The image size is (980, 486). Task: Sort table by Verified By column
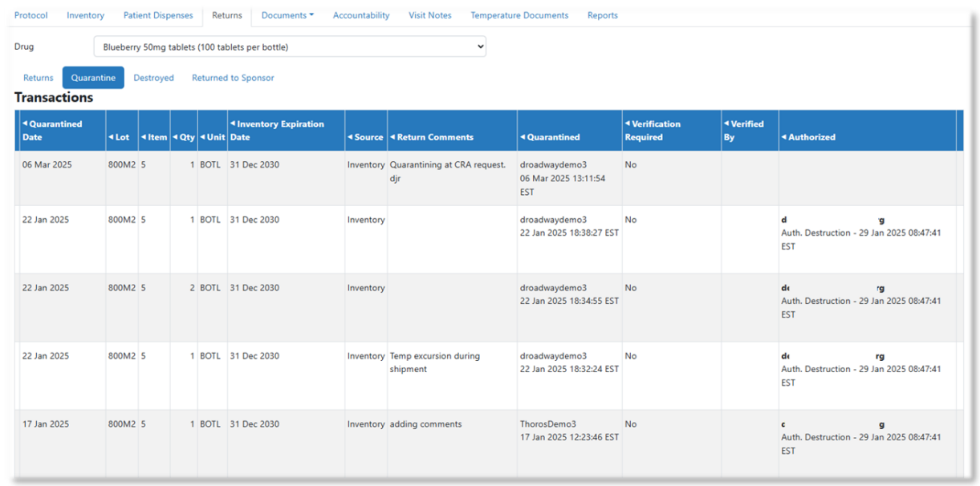[x=743, y=131]
